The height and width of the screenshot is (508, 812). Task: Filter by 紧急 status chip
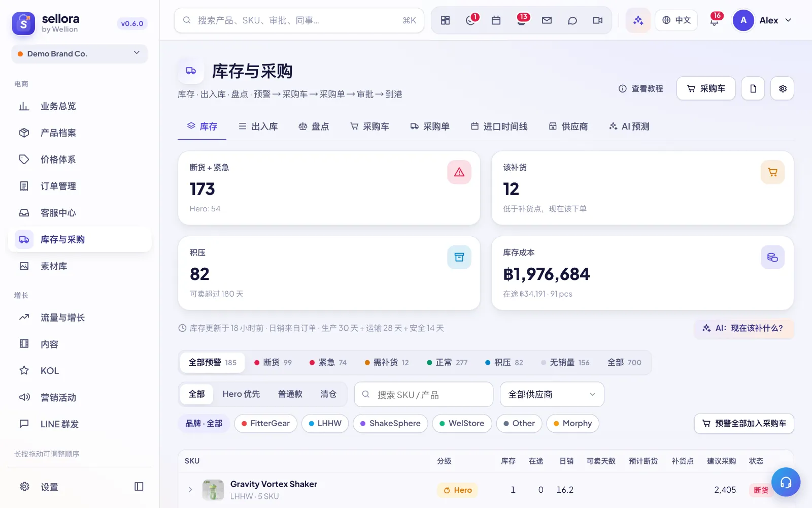click(x=328, y=362)
